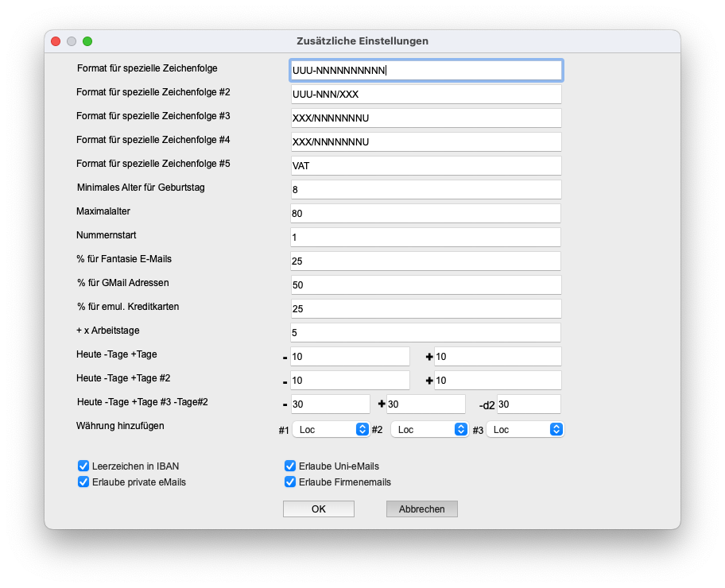Click the Abbrechen button
The height and width of the screenshot is (588, 725).
coord(421,509)
